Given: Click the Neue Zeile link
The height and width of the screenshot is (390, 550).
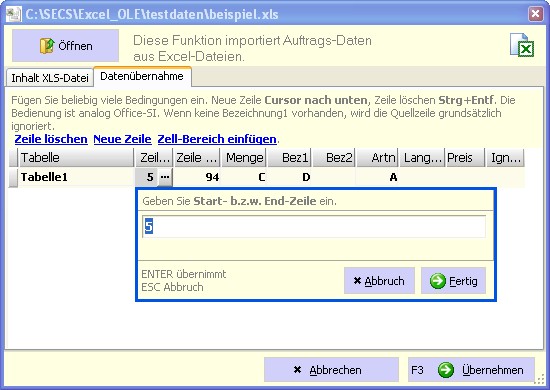Looking at the screenshot, I should point(122,139).
